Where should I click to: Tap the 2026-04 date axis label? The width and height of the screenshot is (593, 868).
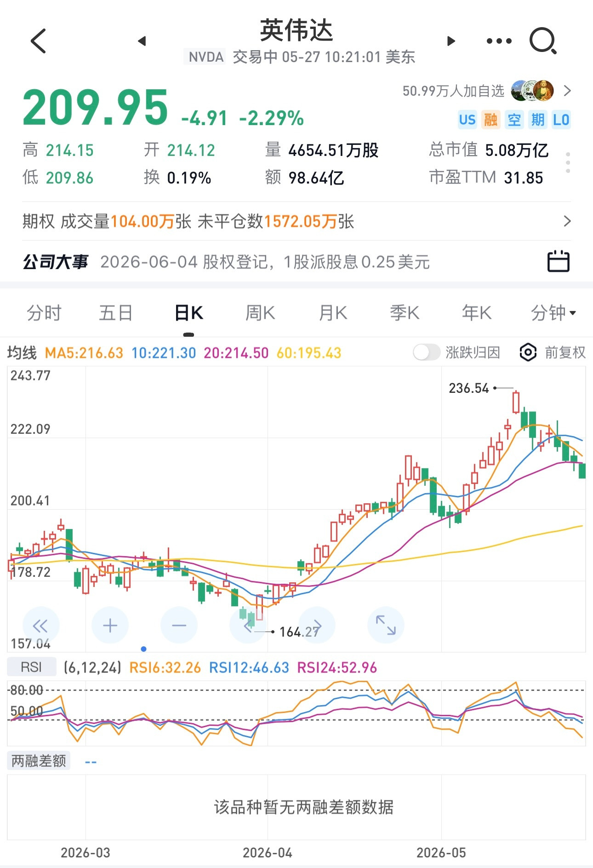click(268, 852)
